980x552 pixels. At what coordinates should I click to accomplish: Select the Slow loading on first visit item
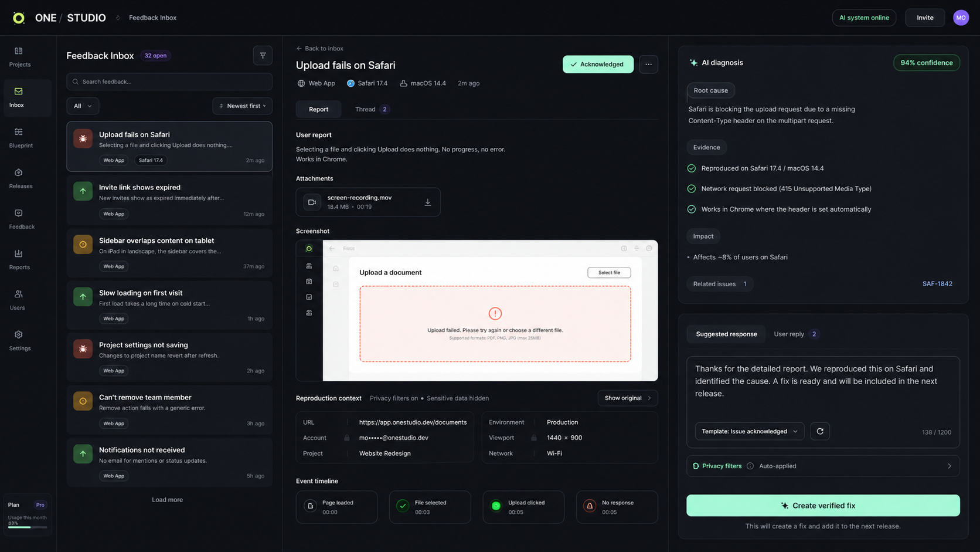click(169, 305)
